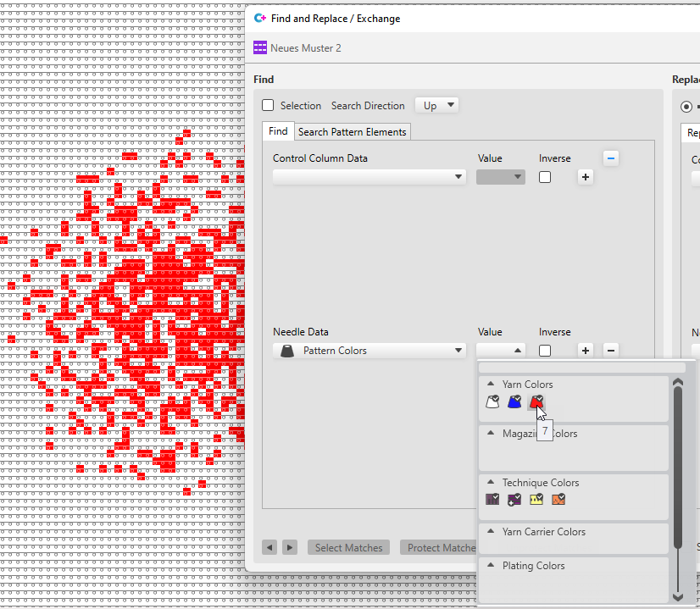
Task: Add a Needle Data row with plus
Action: [x=585, y=351]
